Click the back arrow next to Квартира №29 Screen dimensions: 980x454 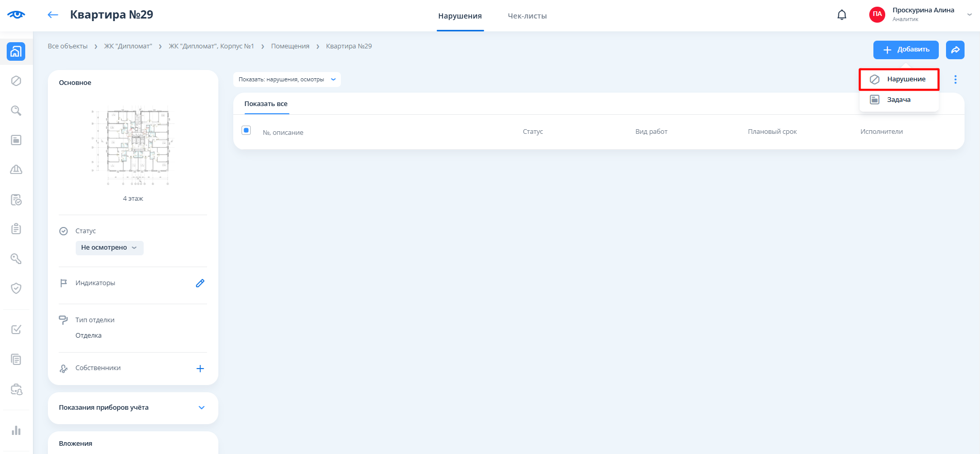point(53,15)
